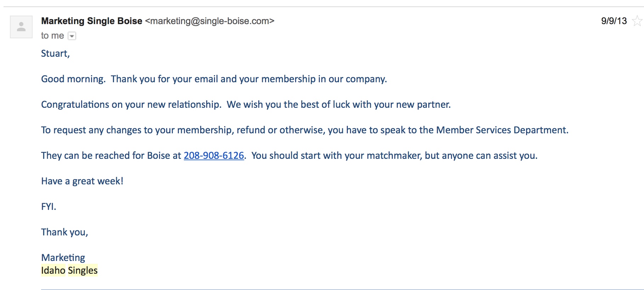Click the "Thank you," closing line

64,232
